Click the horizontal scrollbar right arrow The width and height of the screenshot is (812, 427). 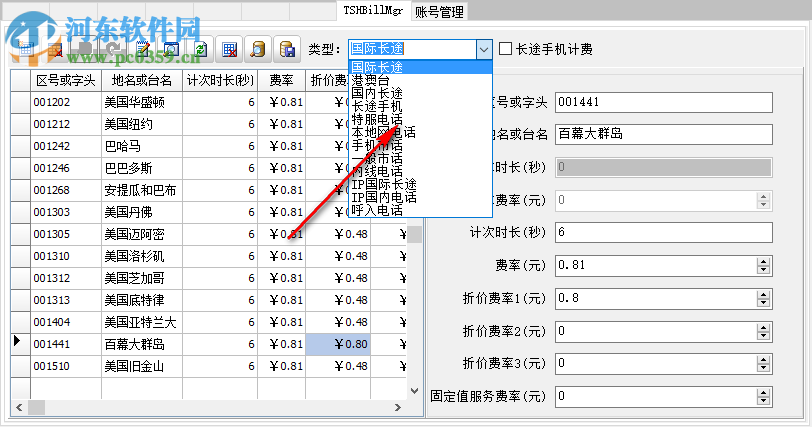coord(398,407)
